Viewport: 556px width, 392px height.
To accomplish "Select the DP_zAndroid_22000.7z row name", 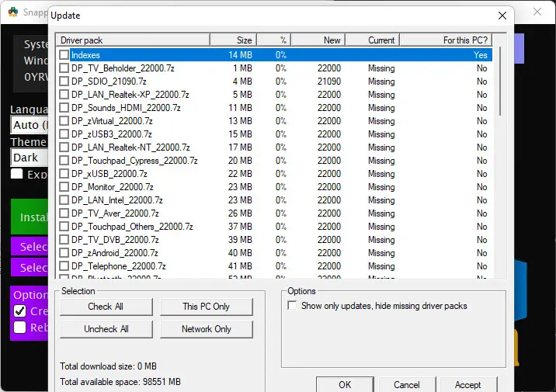I will (x=114, y=253).
